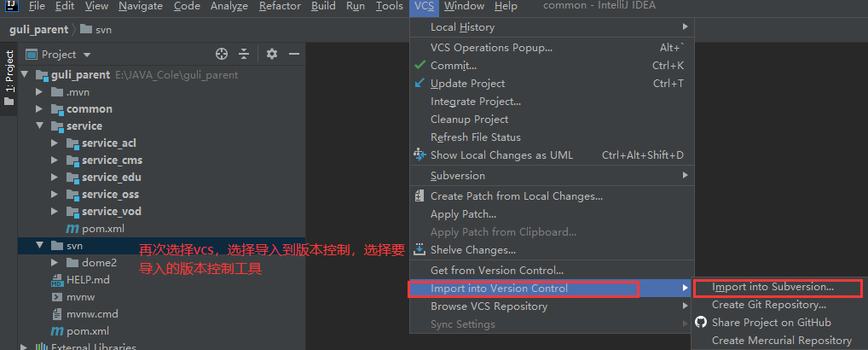Click the Create Patch icon
The width and height of the screenshot is (868, 350).
[x=420, y=196]
